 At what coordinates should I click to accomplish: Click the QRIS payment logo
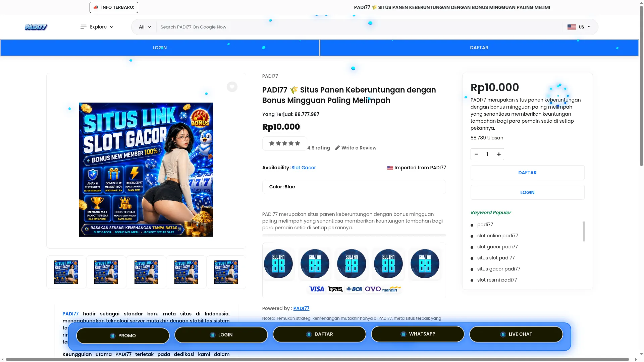[x=335, y=289]
